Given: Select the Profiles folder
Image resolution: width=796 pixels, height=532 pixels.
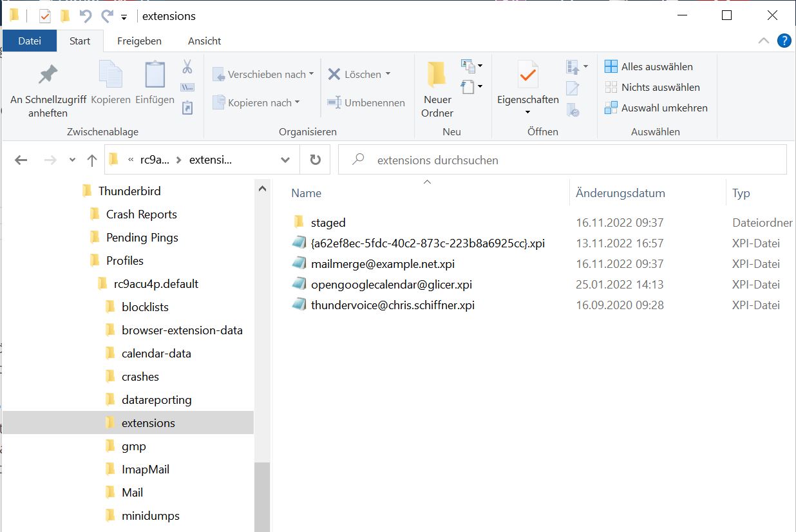Looking at the screenshot, I should [125, 260].
